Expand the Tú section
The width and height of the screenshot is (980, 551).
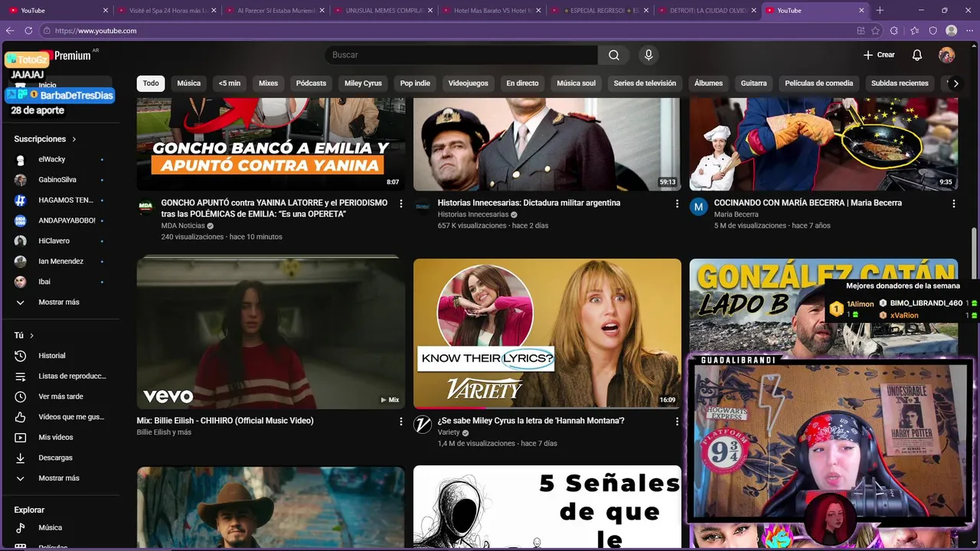click(24, 335)
